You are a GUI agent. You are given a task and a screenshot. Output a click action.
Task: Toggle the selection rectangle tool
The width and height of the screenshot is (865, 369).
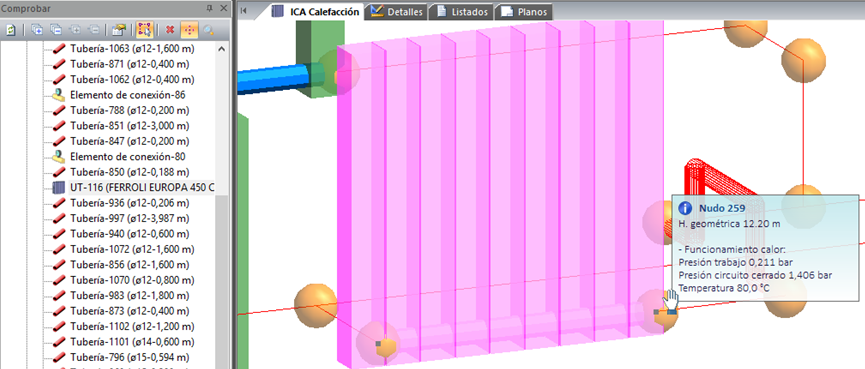point(145,30)
